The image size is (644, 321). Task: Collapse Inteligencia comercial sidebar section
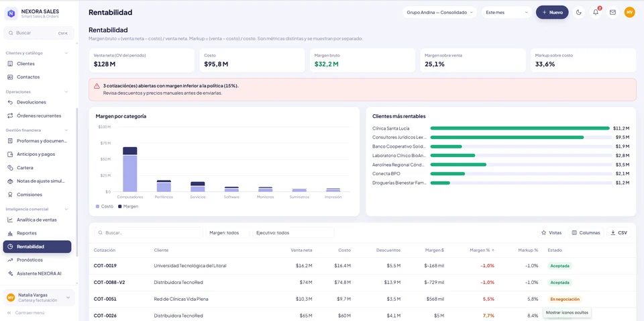[66, 210]
